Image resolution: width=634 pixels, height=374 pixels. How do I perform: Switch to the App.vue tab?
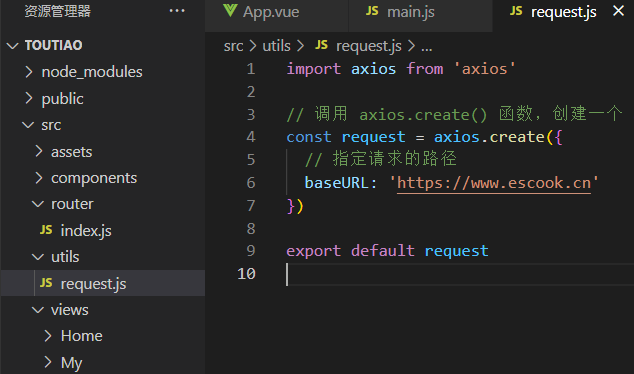tap(277, 16)
